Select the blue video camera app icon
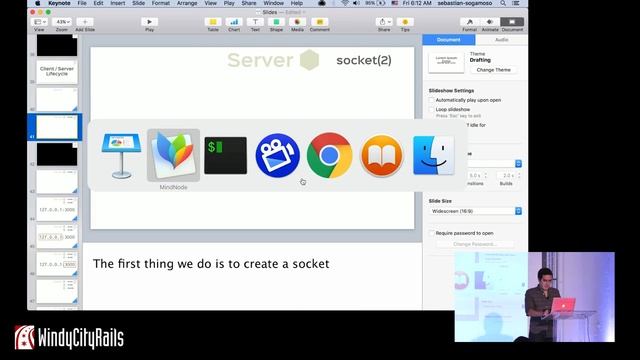640x360 pixels. coord(278,156)
